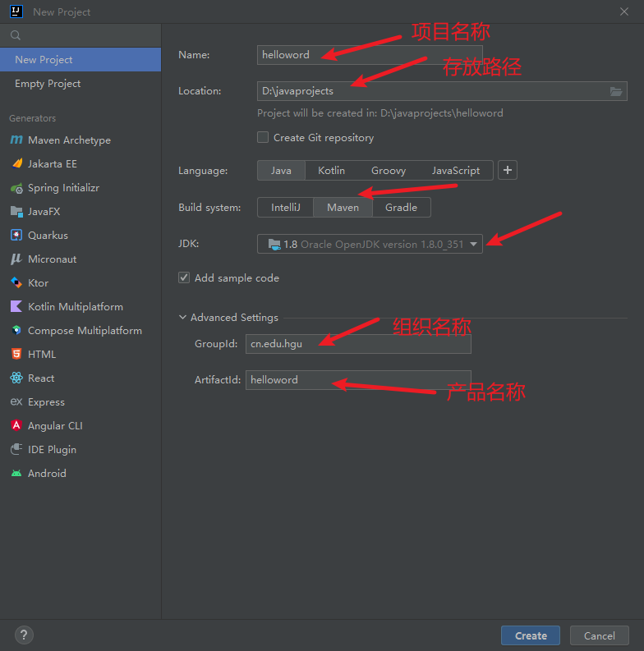Click the IntelliJ IDEA logo icon
Viewport: 644px width, 651px height.
(16, 11)
